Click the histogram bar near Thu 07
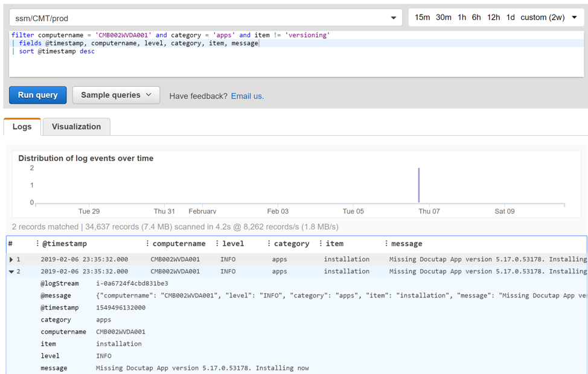Screen dimensions: 588x374 419,185
